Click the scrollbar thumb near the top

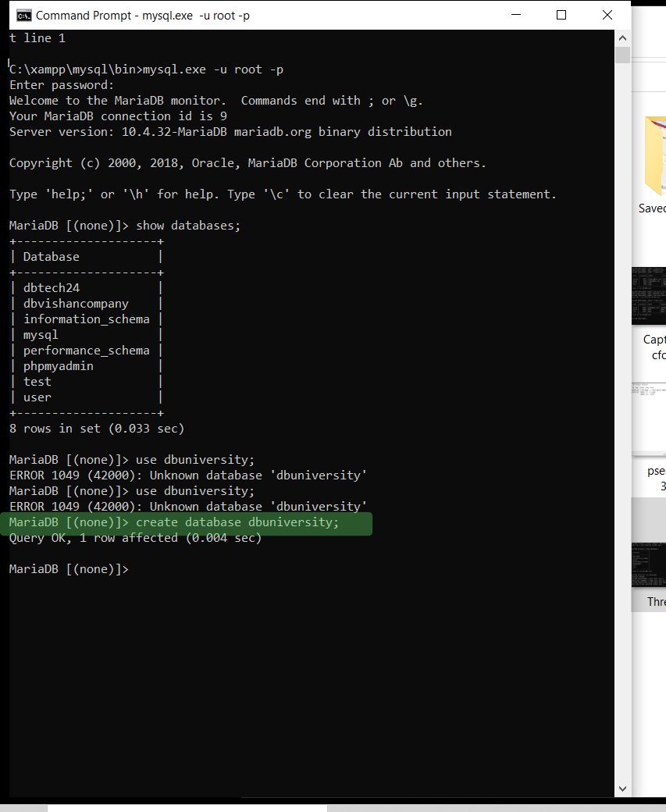[x=622, y=55]
